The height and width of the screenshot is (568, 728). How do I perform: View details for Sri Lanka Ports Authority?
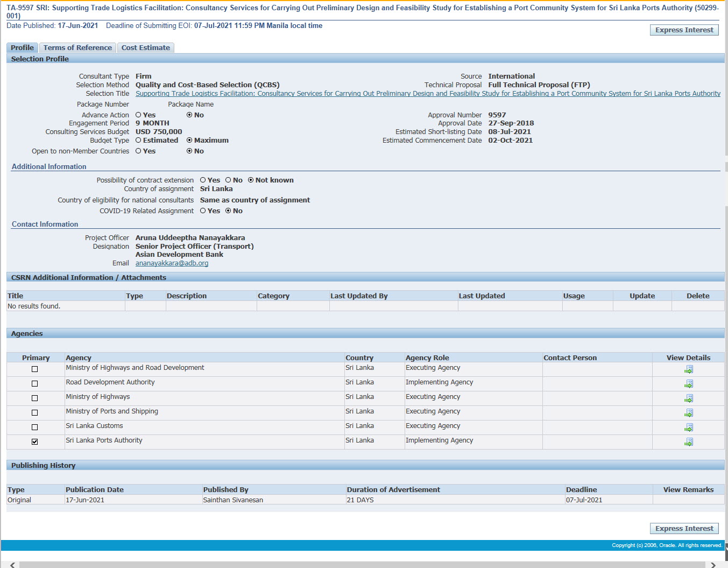[x=688, y=442]
